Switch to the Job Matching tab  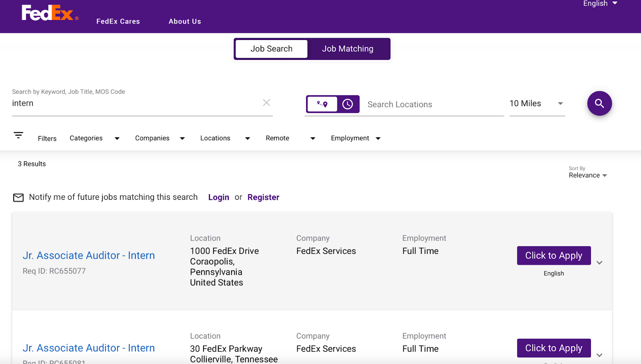348,49
